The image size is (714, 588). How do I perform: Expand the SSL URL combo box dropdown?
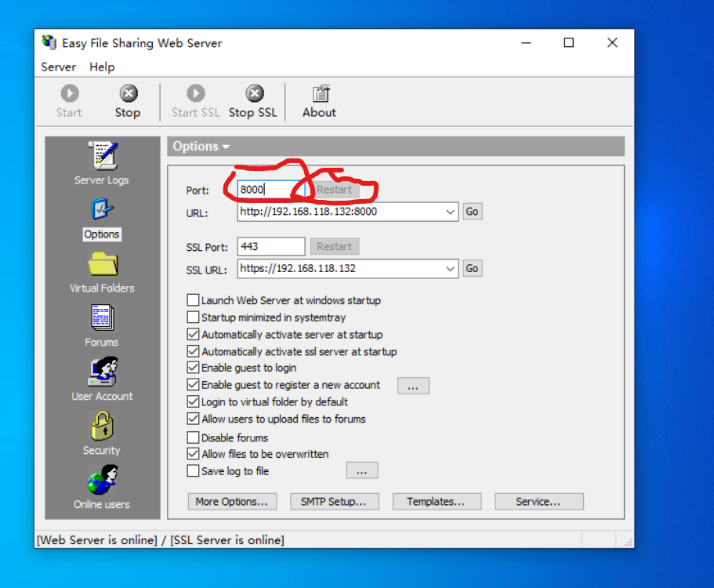(450, 269)
